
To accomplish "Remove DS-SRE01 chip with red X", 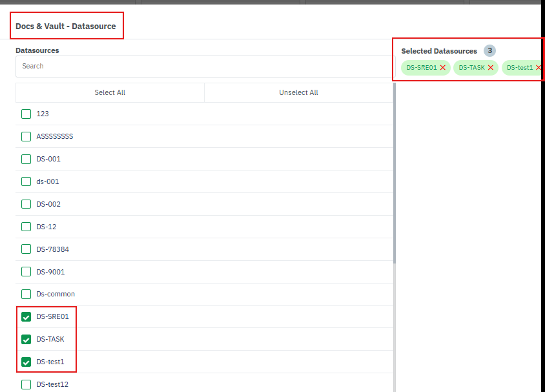I will tap(443, 68).
